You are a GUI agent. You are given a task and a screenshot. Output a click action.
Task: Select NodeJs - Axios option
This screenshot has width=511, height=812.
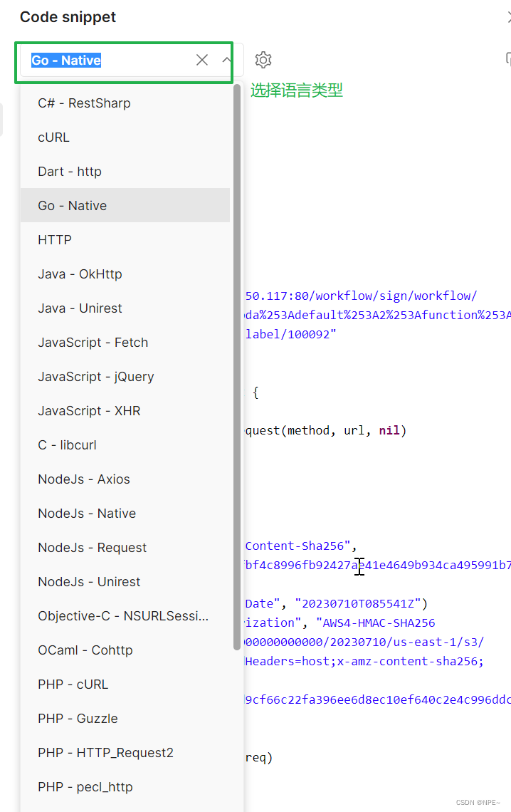[x=125, y=479]
